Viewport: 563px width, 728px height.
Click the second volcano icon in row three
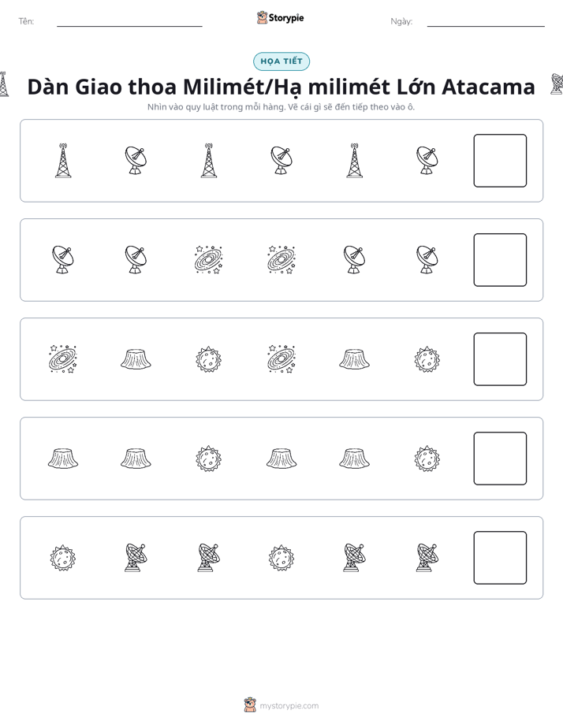354,359
